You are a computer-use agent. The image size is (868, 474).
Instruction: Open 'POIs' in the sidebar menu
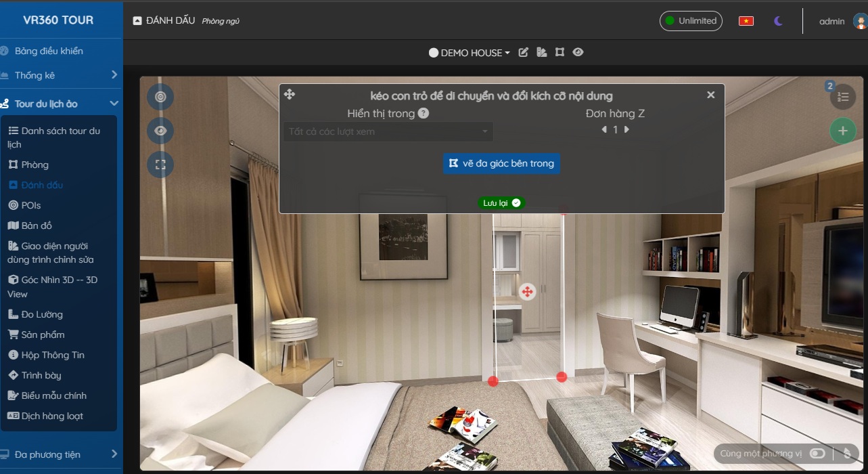point(31,205)
